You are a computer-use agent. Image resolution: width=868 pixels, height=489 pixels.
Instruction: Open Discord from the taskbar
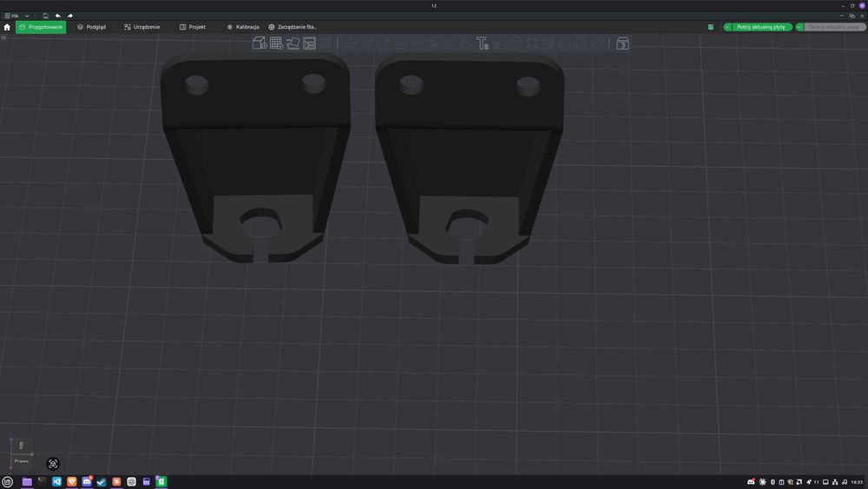[86, 482]
